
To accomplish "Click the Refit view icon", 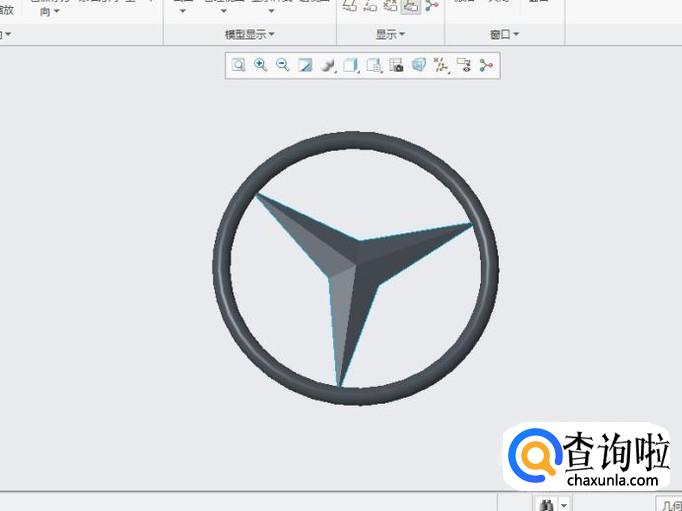I will pyautogui.click(x=238, y=66).
